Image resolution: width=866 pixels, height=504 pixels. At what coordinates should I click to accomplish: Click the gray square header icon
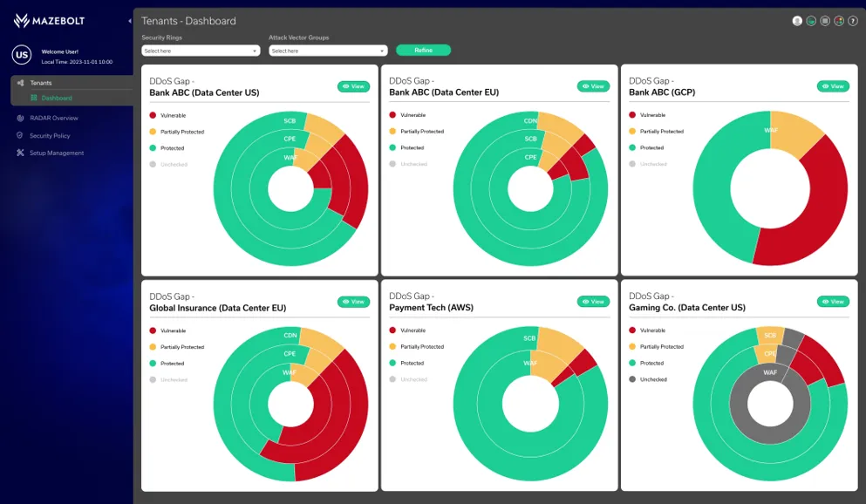coord(825,21)
